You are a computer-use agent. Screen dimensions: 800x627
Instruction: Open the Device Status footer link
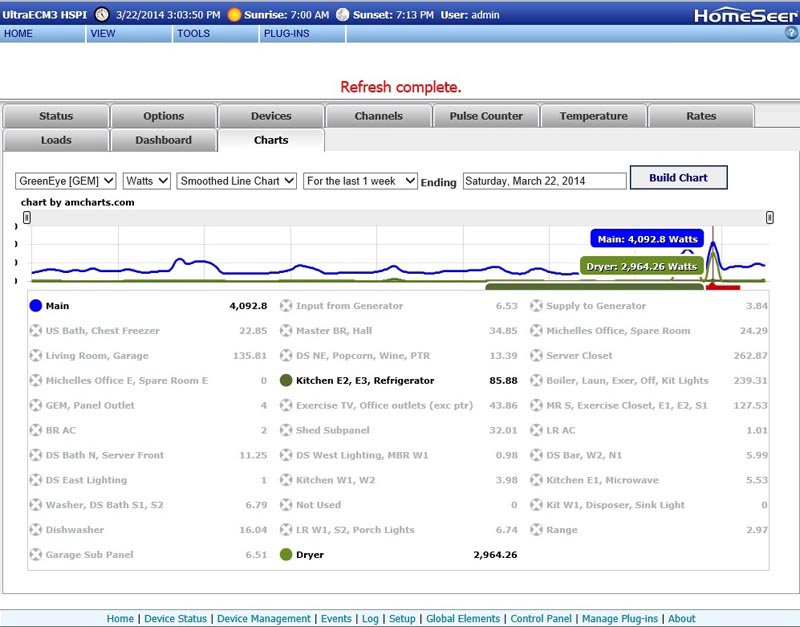[176, 618]
